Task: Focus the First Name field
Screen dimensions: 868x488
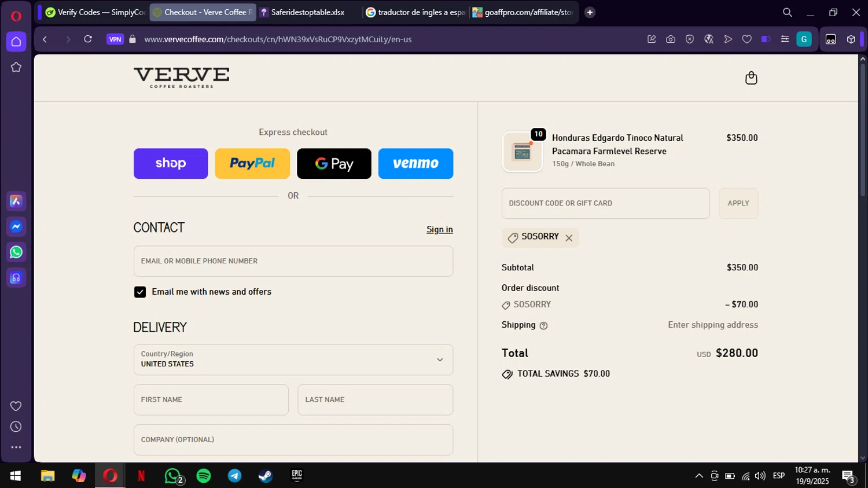Action: coord(211,399)
